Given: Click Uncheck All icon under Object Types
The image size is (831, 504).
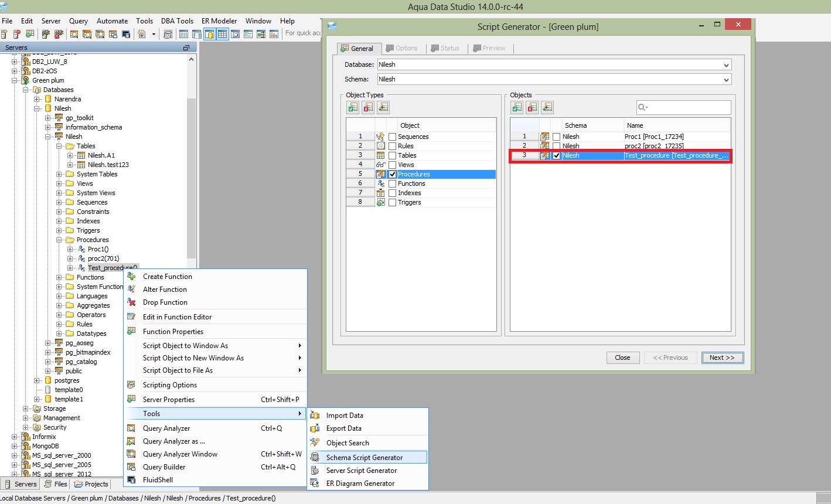Looking at the screenshot, I should [368, 107].
